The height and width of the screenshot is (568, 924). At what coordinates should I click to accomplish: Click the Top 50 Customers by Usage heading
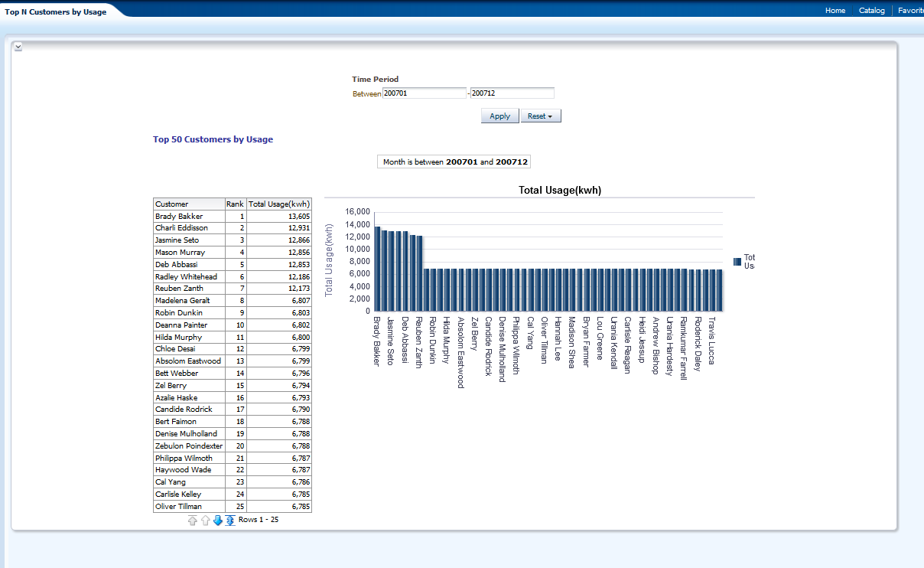213,139
